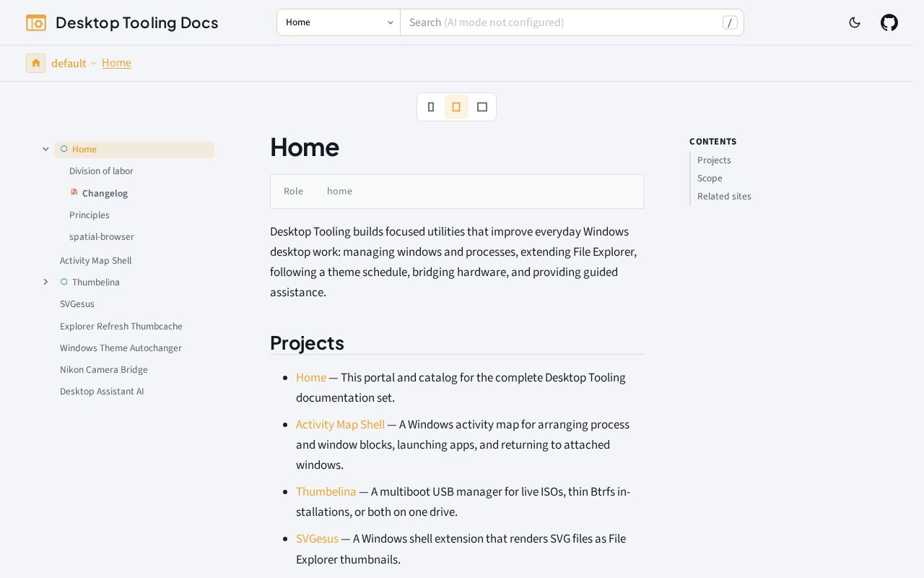Screen dimensions: 924x578
Task: Open SVGesus in the sidebar
Action: (77, 304)
